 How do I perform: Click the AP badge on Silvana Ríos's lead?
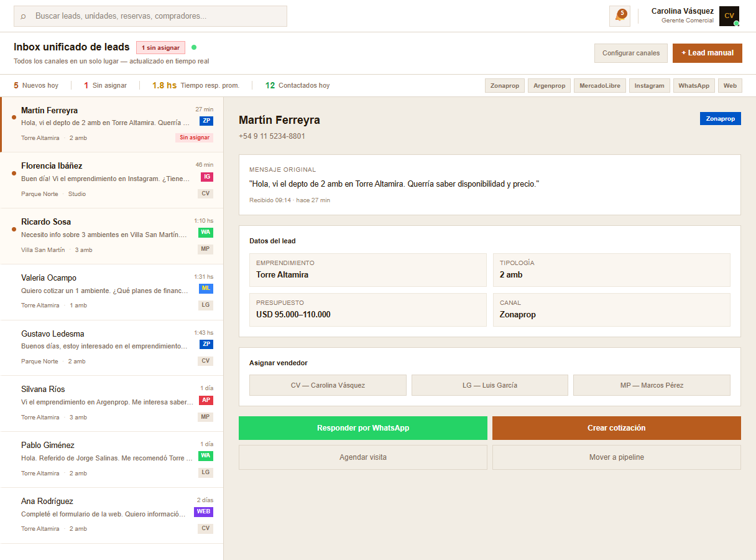[x=206, y=400]
